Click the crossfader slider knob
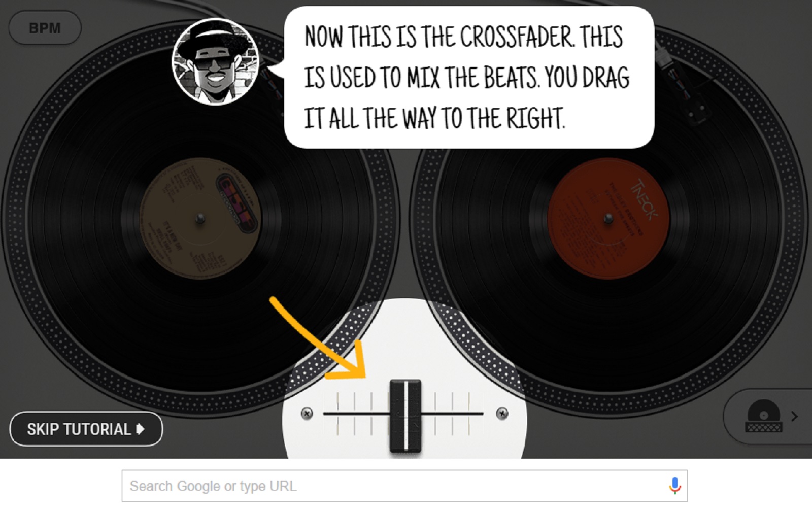 [405, 416]
